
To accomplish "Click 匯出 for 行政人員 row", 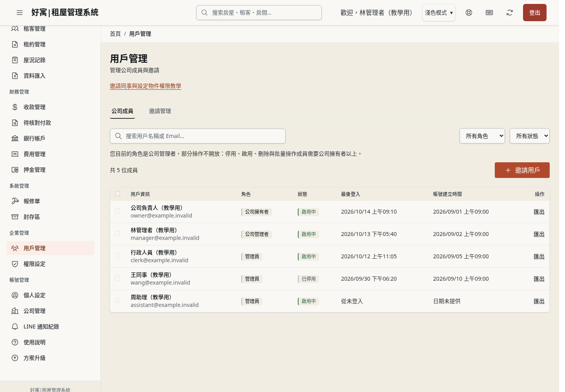I will (x=539, y=256).
